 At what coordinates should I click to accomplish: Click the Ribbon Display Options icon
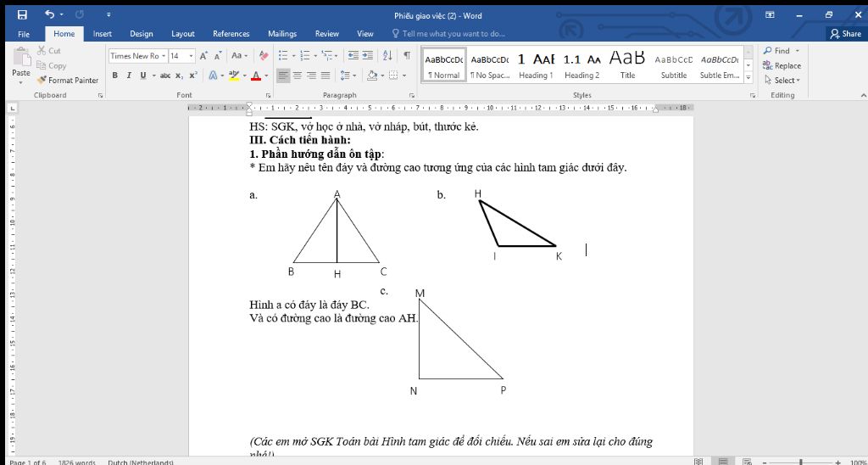[x=770, y=15]
